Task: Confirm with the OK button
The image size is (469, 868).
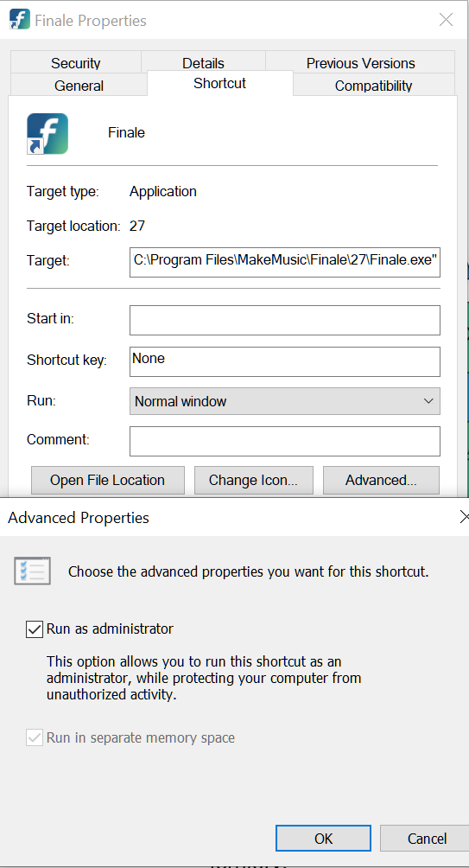Action: (x=324, y=838)
